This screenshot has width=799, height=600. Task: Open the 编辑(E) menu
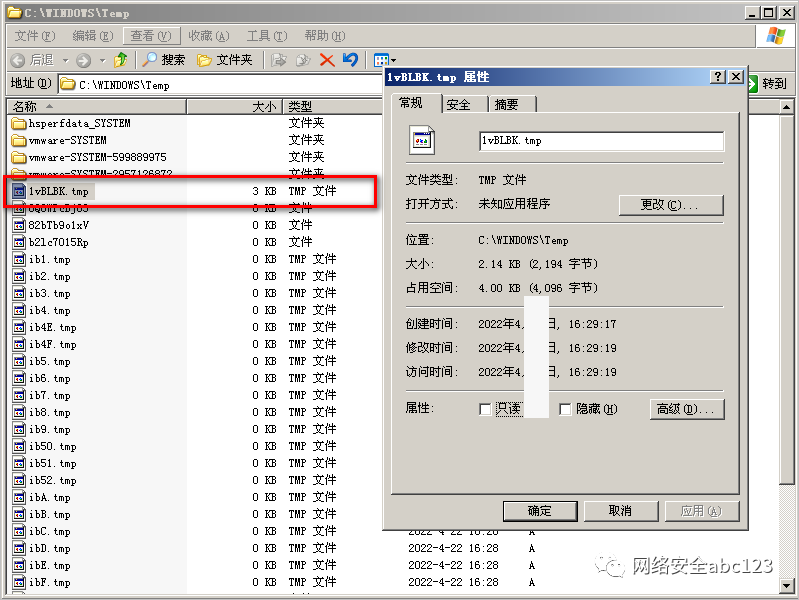point(93,36)
